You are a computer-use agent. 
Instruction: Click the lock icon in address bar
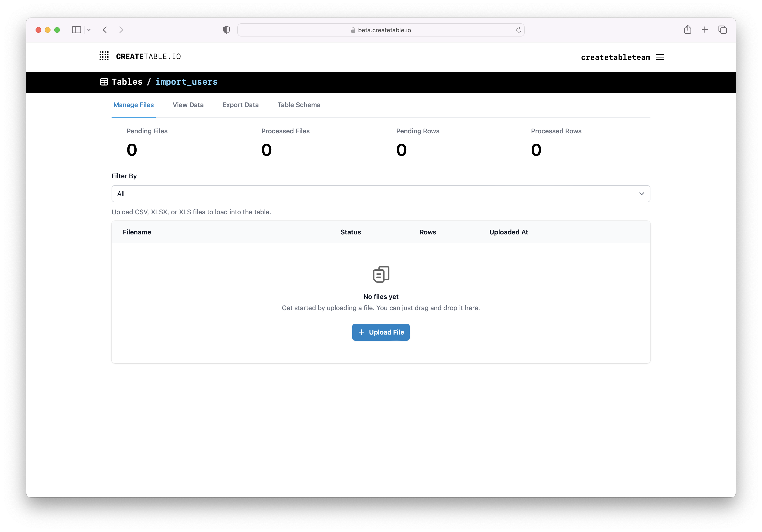point(353,30)
